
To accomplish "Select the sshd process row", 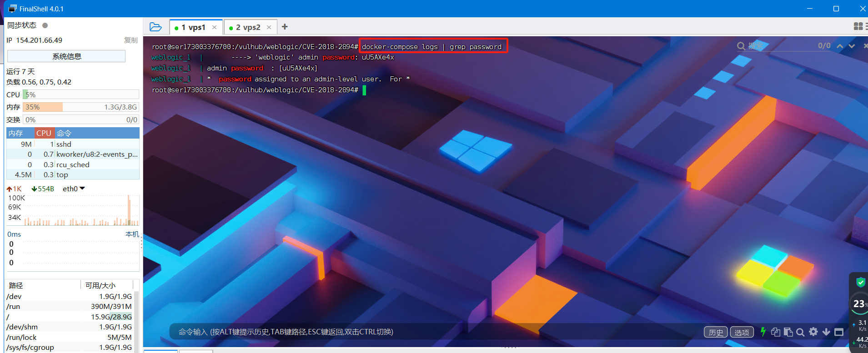I will pyautogui.click(x=73, y=144).
